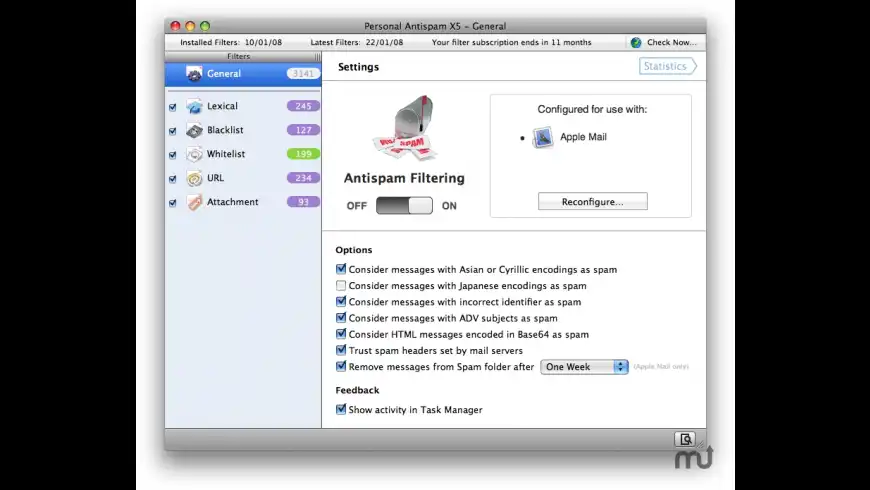Select the Whitelist filter row
This screenshot has height=490, width=870.
[x=243, y=154]
